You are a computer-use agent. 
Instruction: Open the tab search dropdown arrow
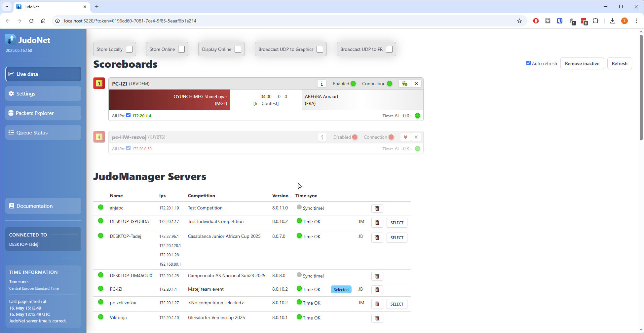[x=7, y=7]
